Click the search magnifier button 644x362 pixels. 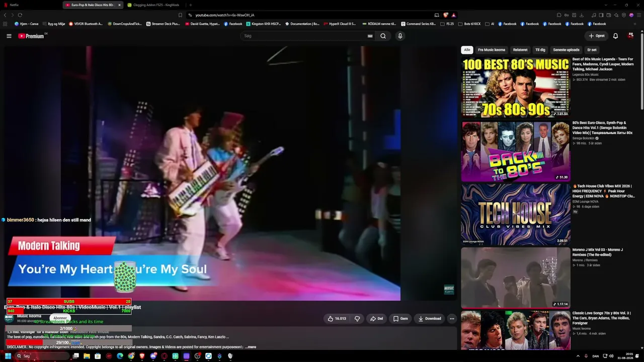point(383,36)
